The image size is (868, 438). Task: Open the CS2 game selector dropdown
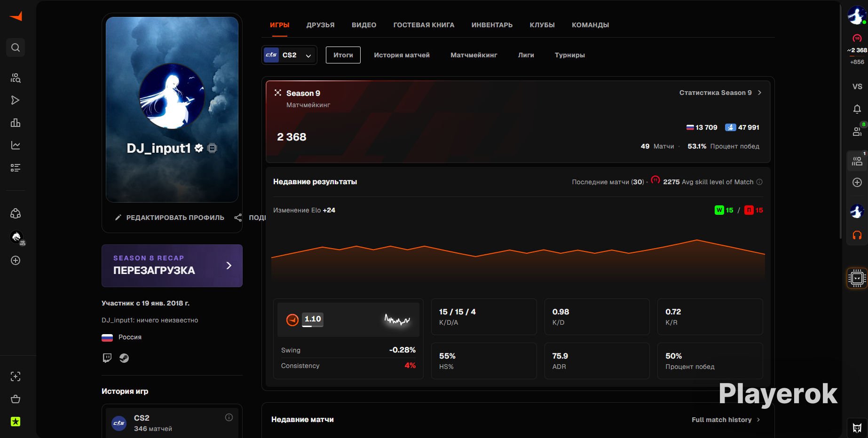289,55
